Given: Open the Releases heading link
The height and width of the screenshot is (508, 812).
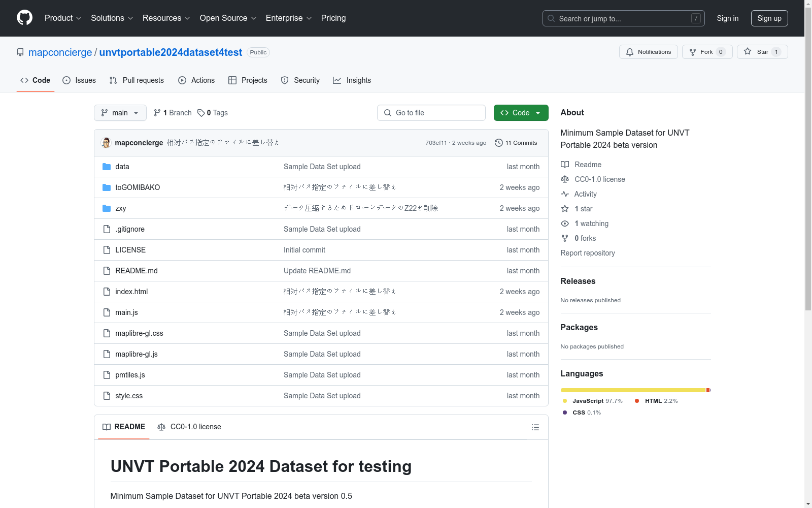Looking at the screenshot, I should pos(578,281).
